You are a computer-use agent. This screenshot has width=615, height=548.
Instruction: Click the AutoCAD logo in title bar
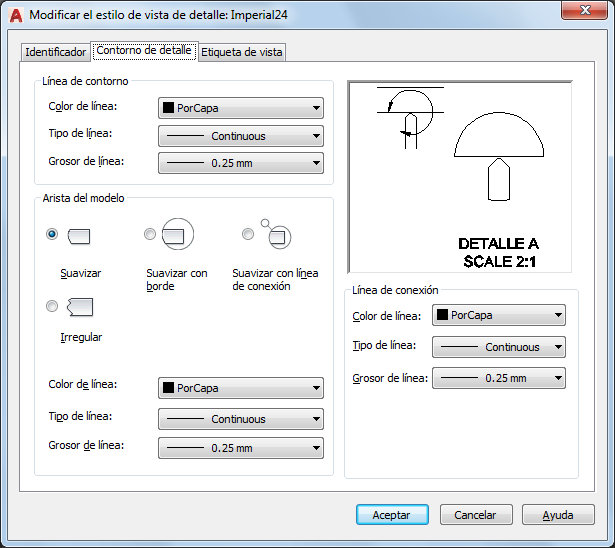16,15
